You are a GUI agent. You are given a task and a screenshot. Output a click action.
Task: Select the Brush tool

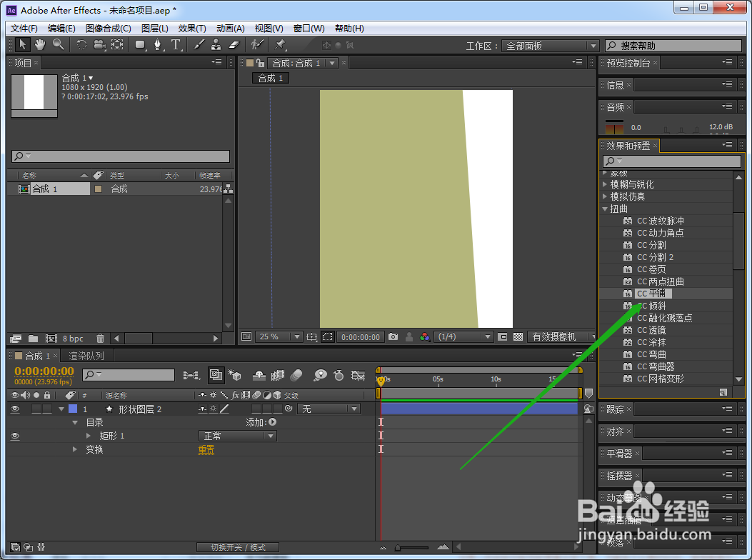point(199,45)
